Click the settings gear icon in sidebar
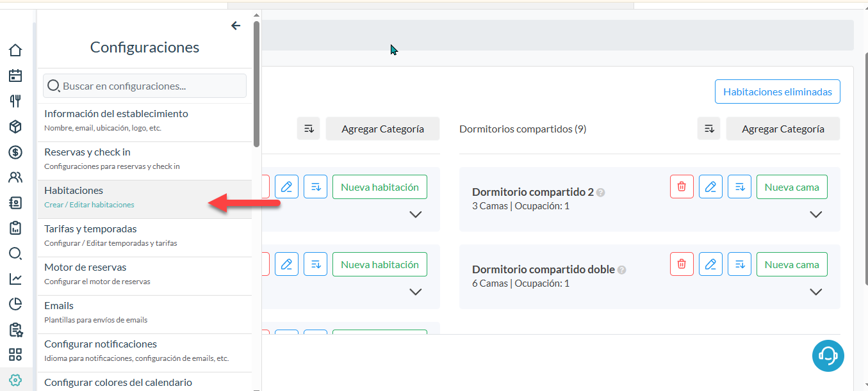The width and height of the screenshot is (868, 391). [15, 380]
